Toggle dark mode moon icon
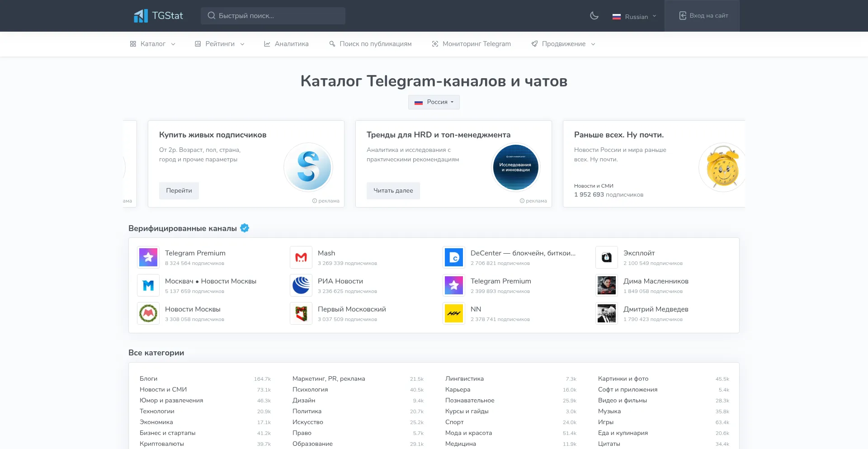The height and width of the screenshot is (449, 868). 594,16
